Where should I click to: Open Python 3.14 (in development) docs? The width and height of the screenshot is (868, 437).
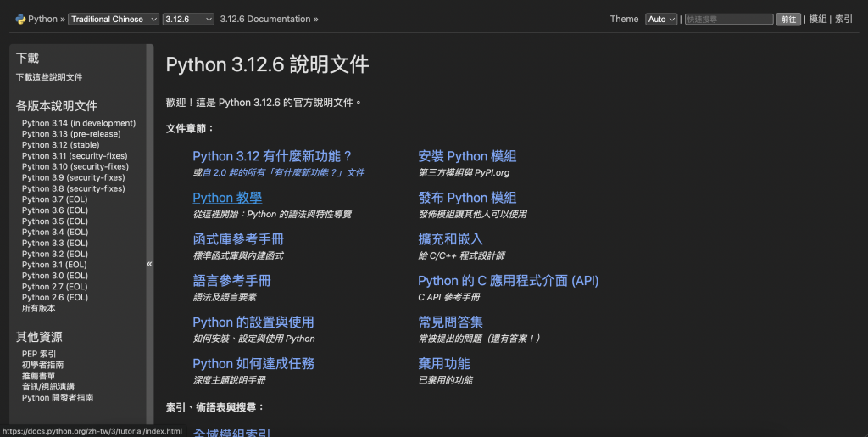[79, 123]
